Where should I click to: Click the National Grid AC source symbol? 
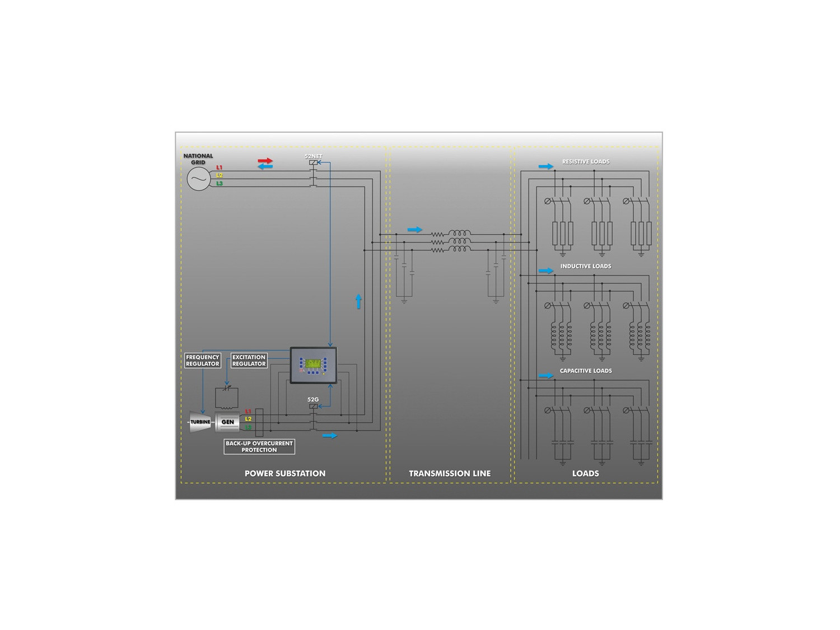[x=199, y=179]
